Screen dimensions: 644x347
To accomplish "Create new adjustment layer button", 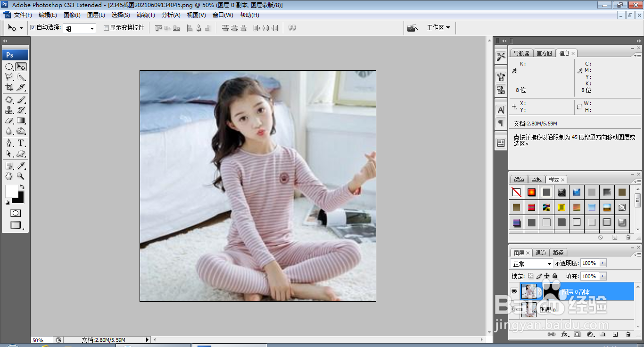I will click(x=590, y=334).
